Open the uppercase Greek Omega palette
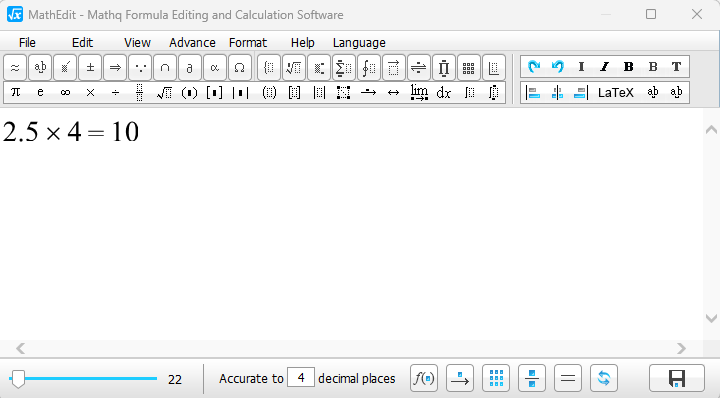 [239, 68]
